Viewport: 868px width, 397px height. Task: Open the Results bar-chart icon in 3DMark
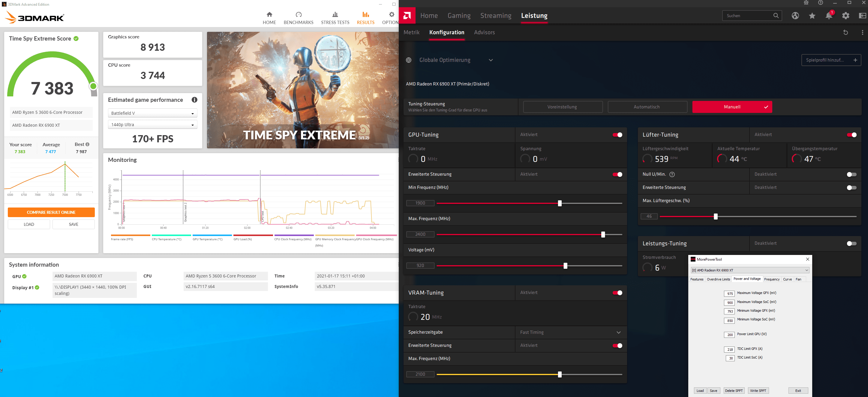pos(366,14)
